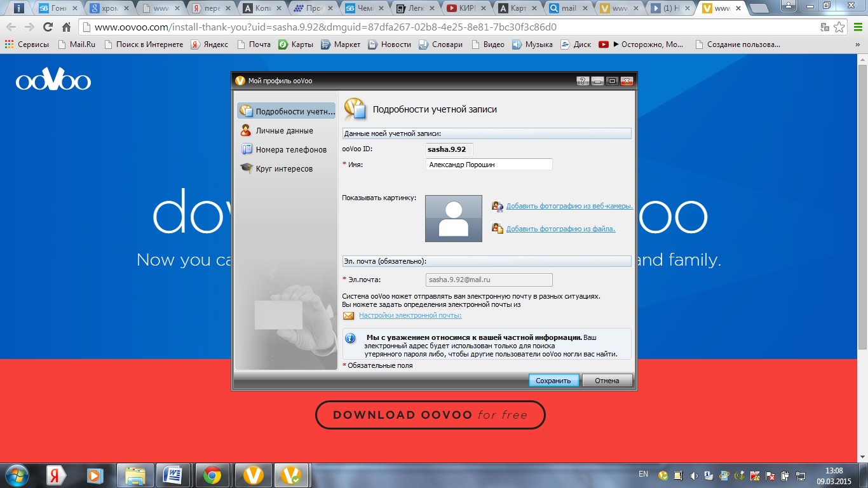Switch to the пере Yandex browser tab
The width and height of the screenshot is (868, 488).
coord(212,9)
